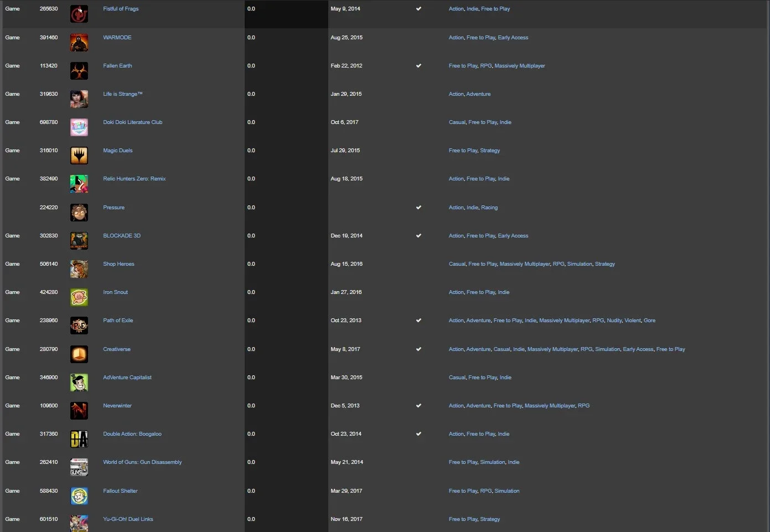Click the Doki Doki Literature Club icon
This screenshot has height=532, width=770.
pos(79,127)
